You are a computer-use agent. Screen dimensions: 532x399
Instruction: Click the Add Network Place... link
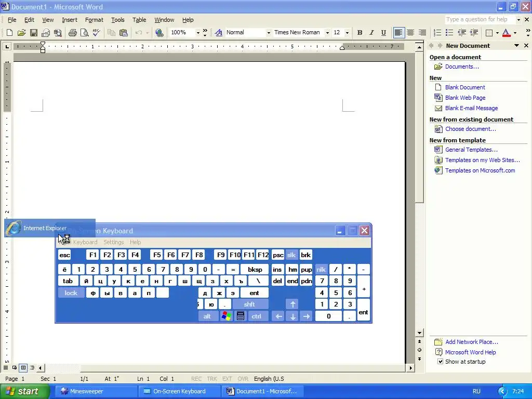point(472,342)
